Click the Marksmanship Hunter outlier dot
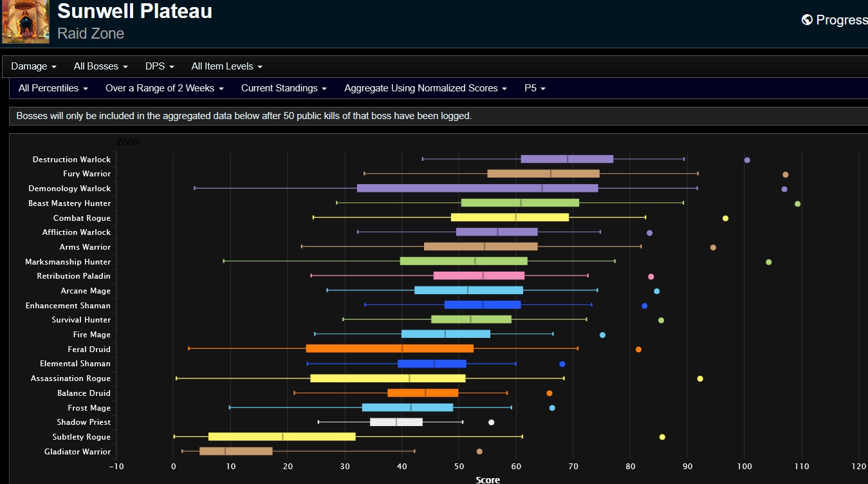 coord(769,262)
